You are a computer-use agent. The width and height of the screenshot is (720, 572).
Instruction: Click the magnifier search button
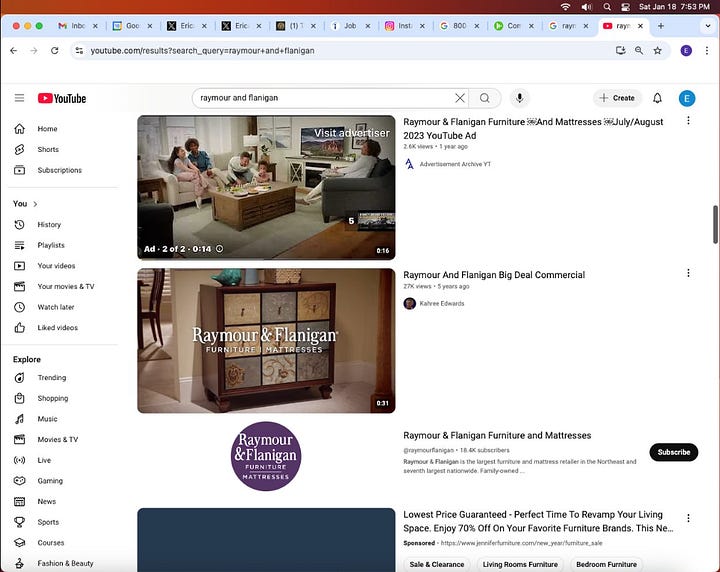[x=484, y=98]
